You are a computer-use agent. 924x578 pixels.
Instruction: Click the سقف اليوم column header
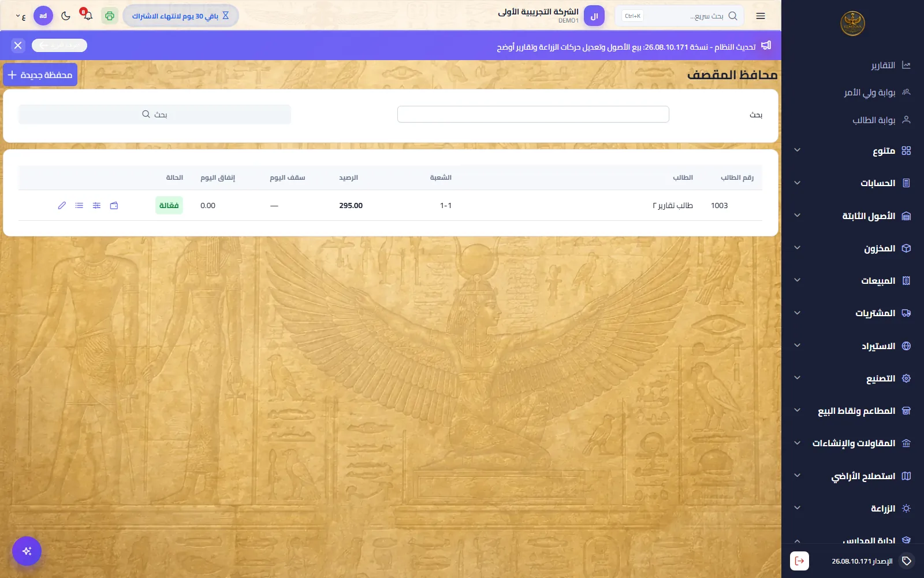[287, 177]
